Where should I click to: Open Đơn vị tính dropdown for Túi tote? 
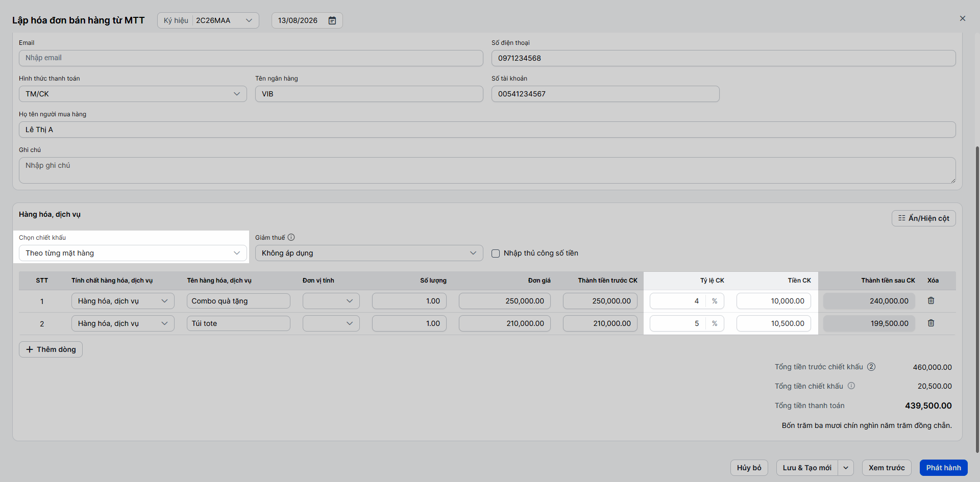pyautogui.click(x=331, y=323)
